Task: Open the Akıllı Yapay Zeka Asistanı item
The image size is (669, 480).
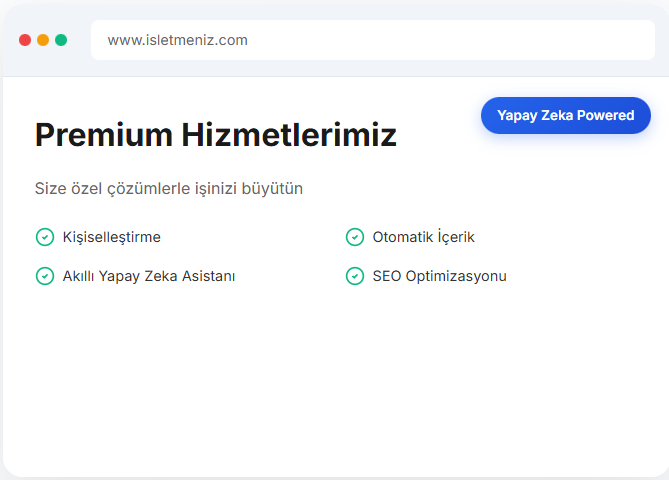Action: (149, 276)
